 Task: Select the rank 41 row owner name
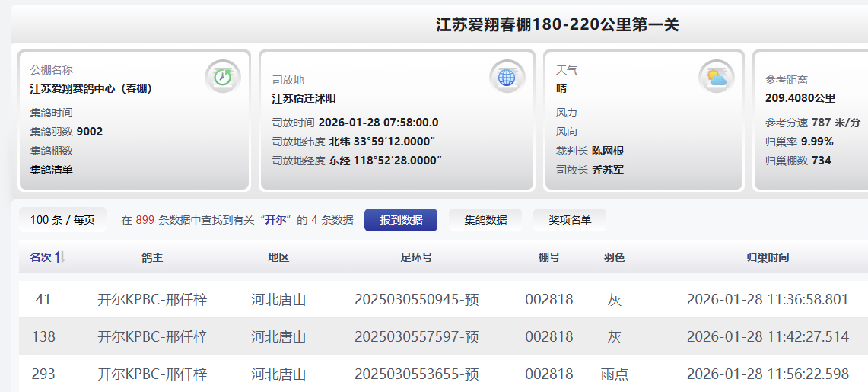coord(152,300)
